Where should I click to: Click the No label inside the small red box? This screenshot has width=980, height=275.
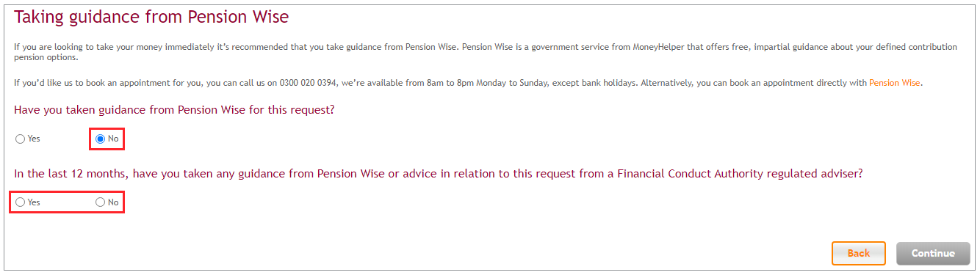click(113, 139)
